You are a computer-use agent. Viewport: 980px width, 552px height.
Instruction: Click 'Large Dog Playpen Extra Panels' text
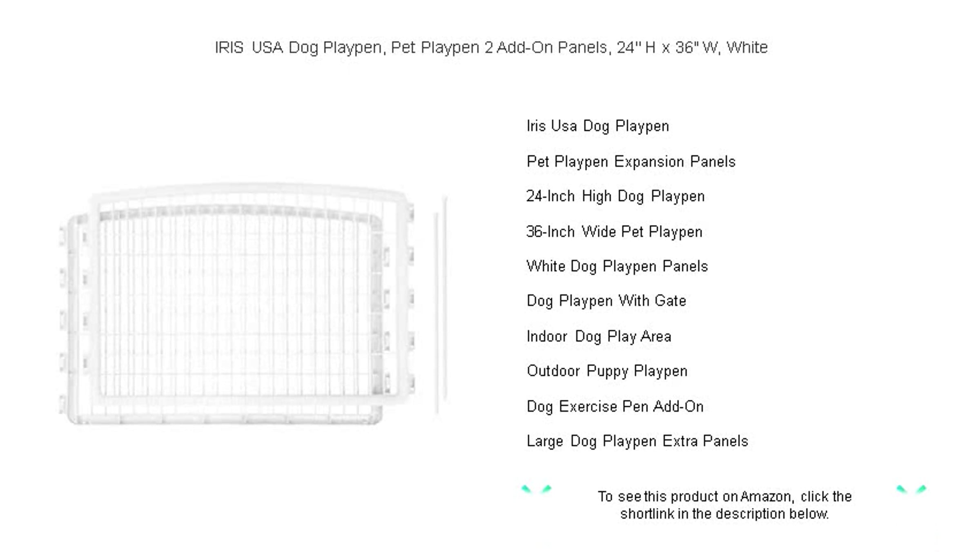tap(637, 441)
